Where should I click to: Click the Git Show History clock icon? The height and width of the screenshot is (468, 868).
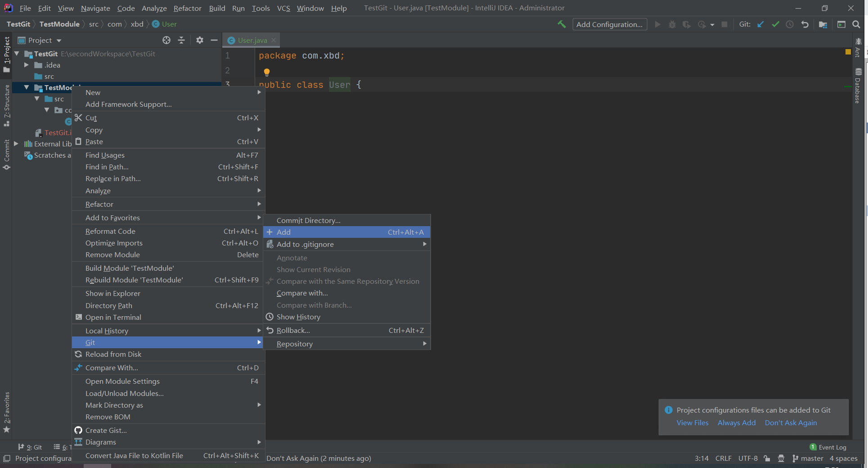pyautogui.click(x=790, y=24)
